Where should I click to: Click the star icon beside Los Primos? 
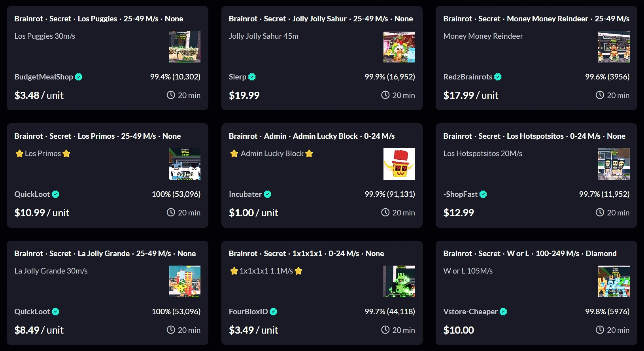click(19, 153)
